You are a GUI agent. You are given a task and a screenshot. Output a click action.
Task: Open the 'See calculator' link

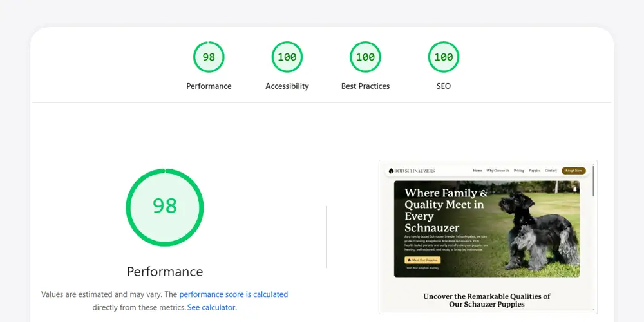point(211,308)
